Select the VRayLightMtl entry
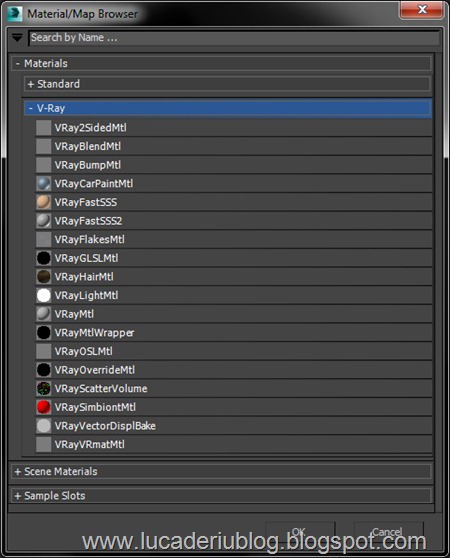450x558 pixels. (234, 295)
